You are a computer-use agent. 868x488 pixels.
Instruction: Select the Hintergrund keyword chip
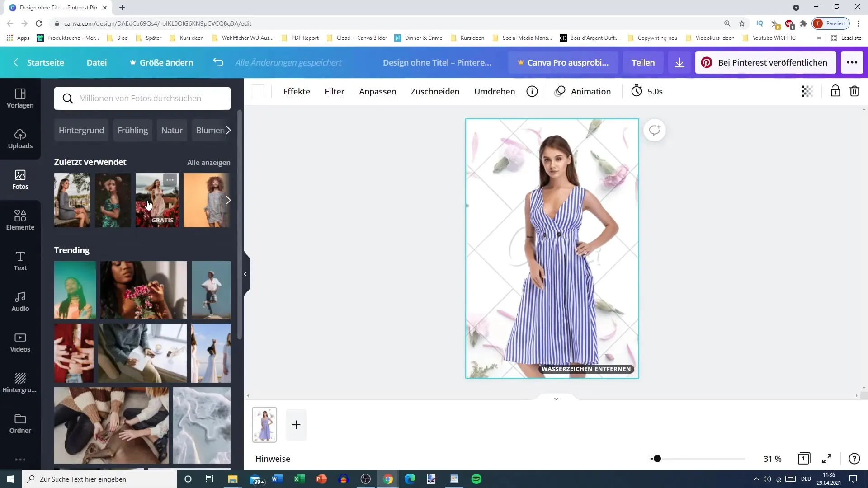coord(81,131)
